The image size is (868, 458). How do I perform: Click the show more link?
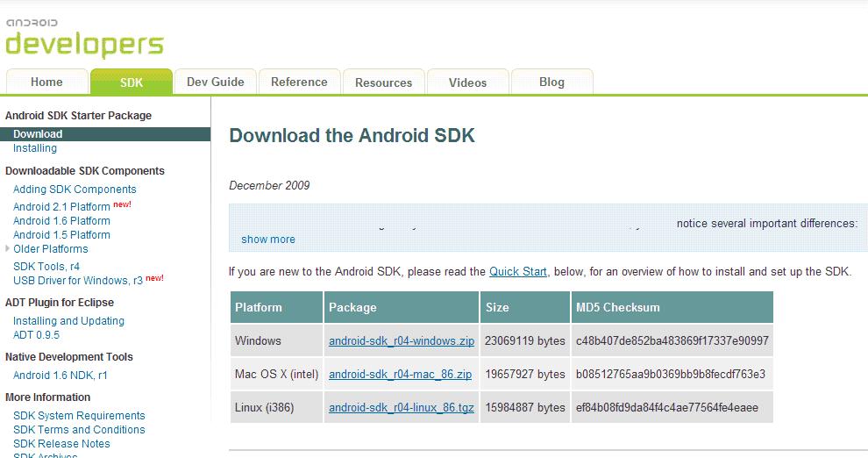coord(268,240)
